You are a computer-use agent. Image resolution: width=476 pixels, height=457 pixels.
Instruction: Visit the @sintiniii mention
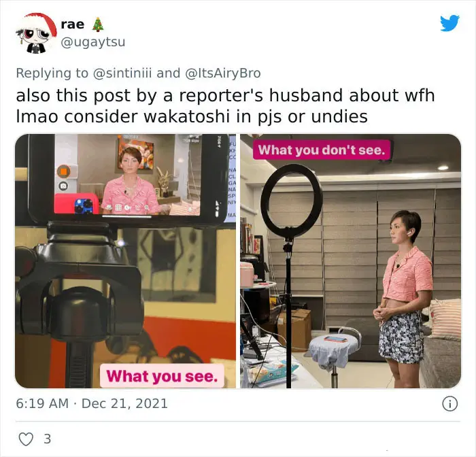click(x=122, y=73)
